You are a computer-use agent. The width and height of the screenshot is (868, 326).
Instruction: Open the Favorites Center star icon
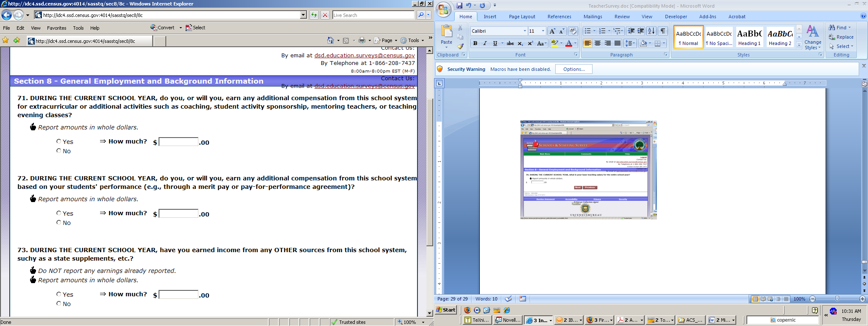tap(6, 40)
